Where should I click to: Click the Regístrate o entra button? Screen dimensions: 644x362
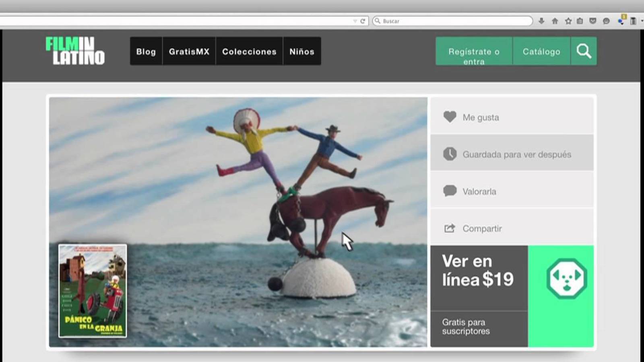[x=474, y=51]
